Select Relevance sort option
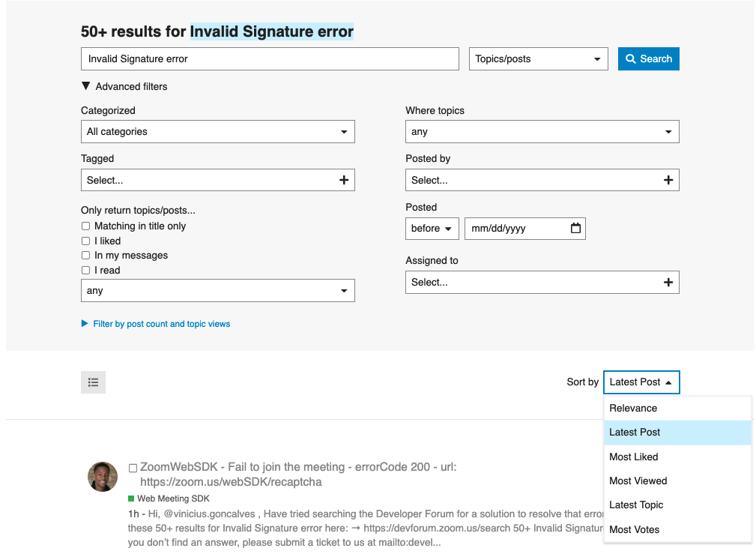 pos(633,409)
